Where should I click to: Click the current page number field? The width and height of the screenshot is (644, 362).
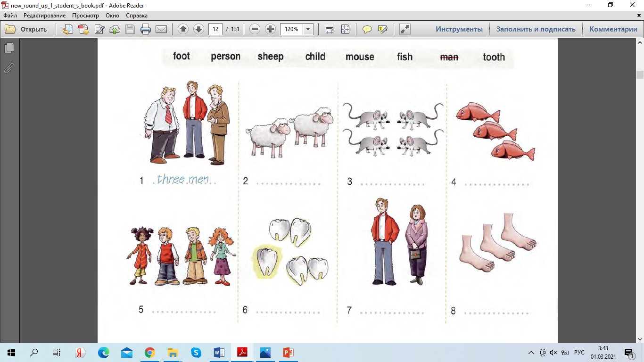tap(215, 29)
